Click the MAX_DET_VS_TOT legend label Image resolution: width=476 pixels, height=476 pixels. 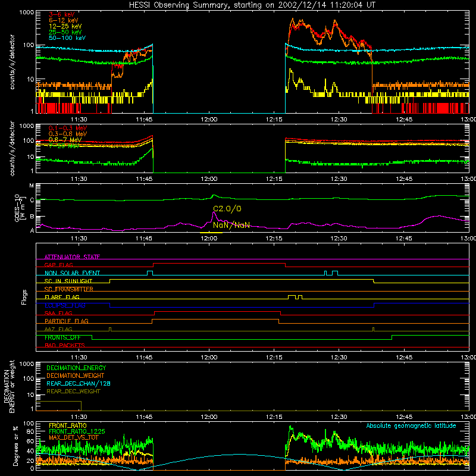pyautogui.click(x=74, y=437)
